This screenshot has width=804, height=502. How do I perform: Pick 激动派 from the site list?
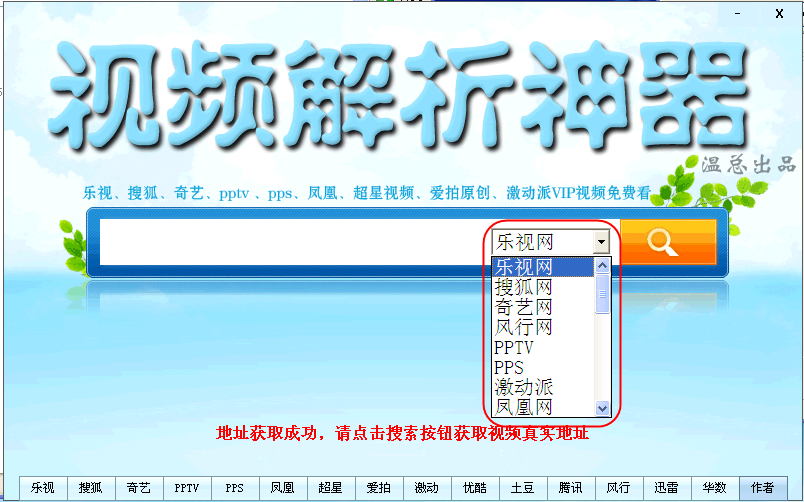tap(543, 387)
